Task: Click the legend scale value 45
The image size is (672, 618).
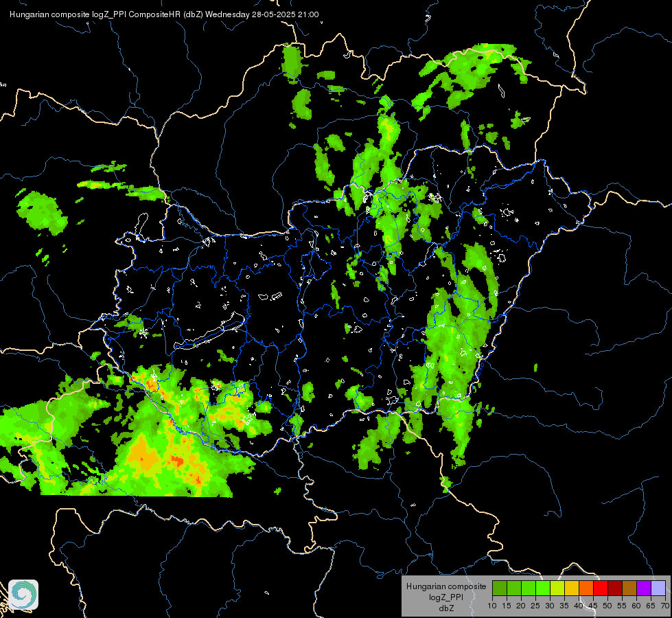Action: tap(592, 606)
